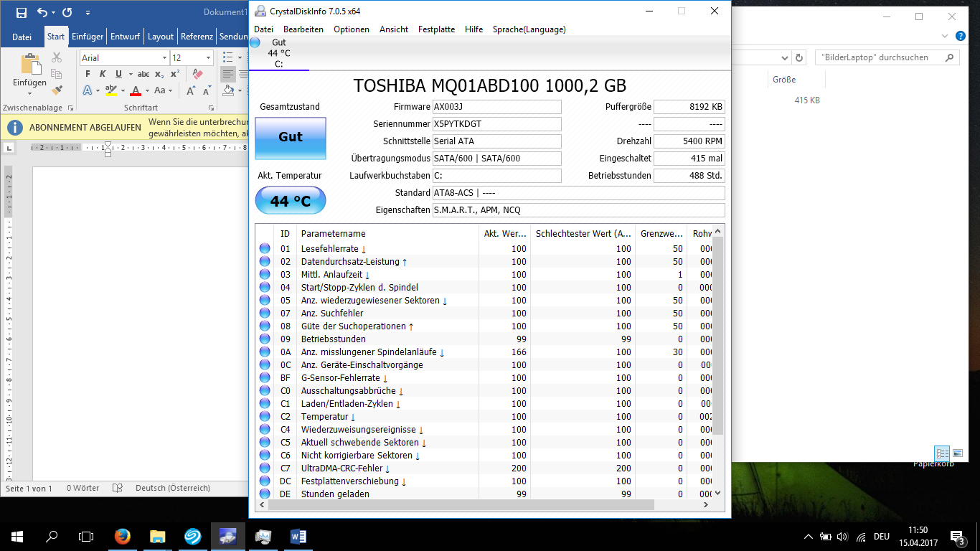Align text left in Word
The image size is (980, 551).
(x=227, y=74)
